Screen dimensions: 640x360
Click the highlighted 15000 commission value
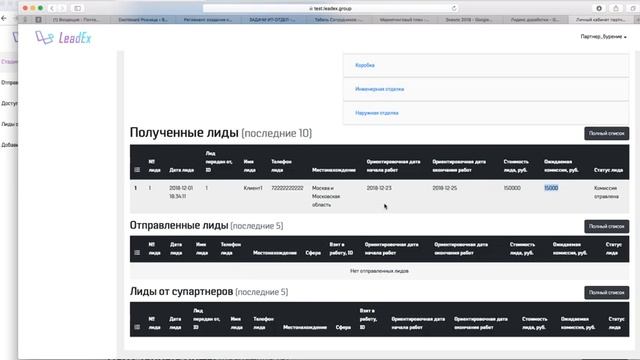(x=551, y=188)
